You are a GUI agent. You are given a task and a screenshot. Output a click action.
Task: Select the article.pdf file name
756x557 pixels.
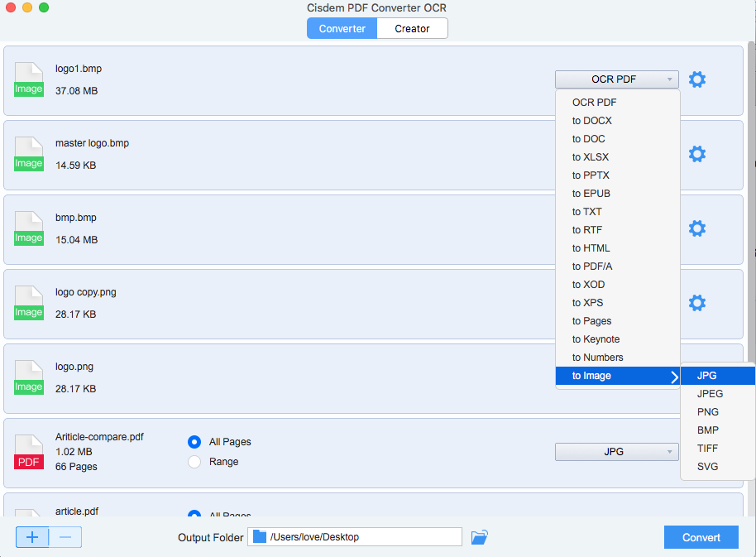coord(77,511)
